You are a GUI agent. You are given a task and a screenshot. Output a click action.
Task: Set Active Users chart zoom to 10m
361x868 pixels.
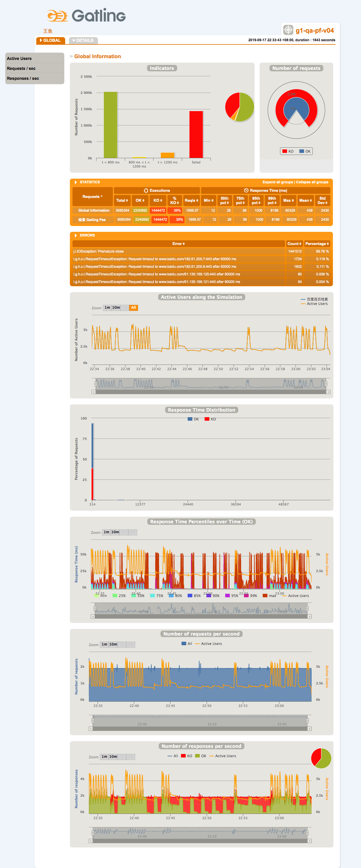coord(116,308)
